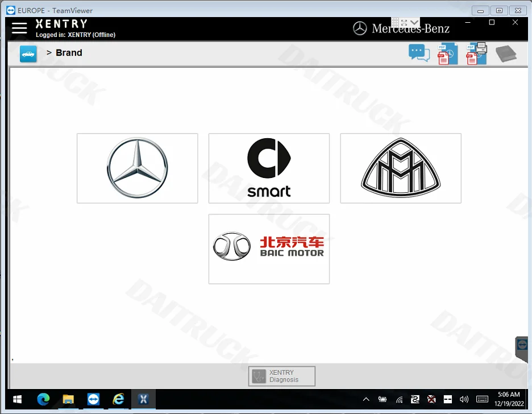
Task: Select the Maybach brand tile
Action: click(x=401, y=168)
